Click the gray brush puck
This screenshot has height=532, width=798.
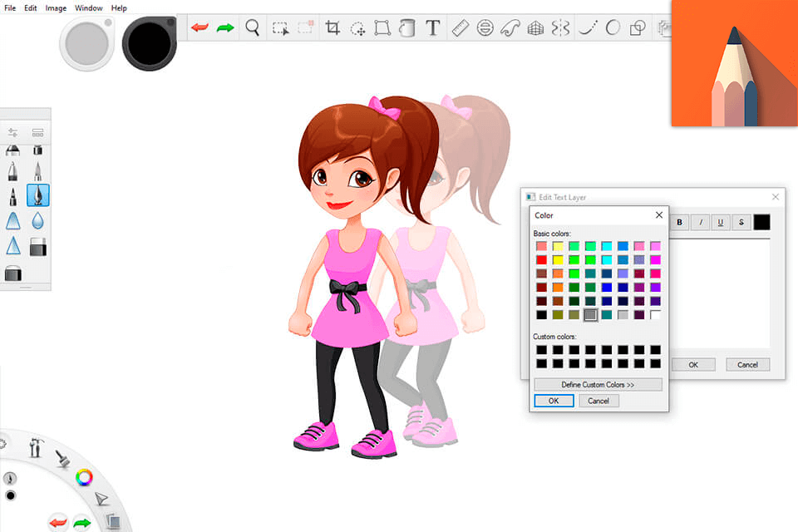[87, 44]
